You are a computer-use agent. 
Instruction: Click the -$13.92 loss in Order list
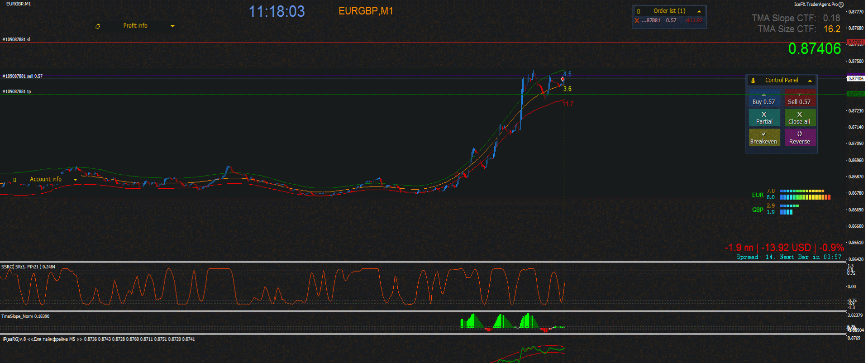[x=694, y=20]
